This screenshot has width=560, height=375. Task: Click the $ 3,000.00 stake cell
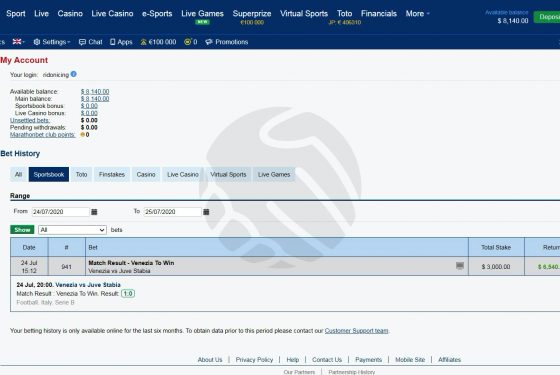pos(496,266)
